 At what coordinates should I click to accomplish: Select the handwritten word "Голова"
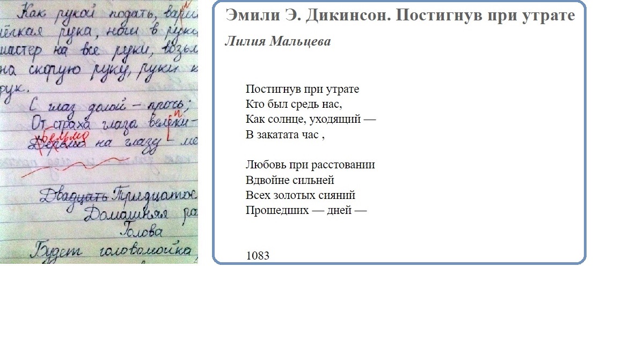[x=140, y=232]
